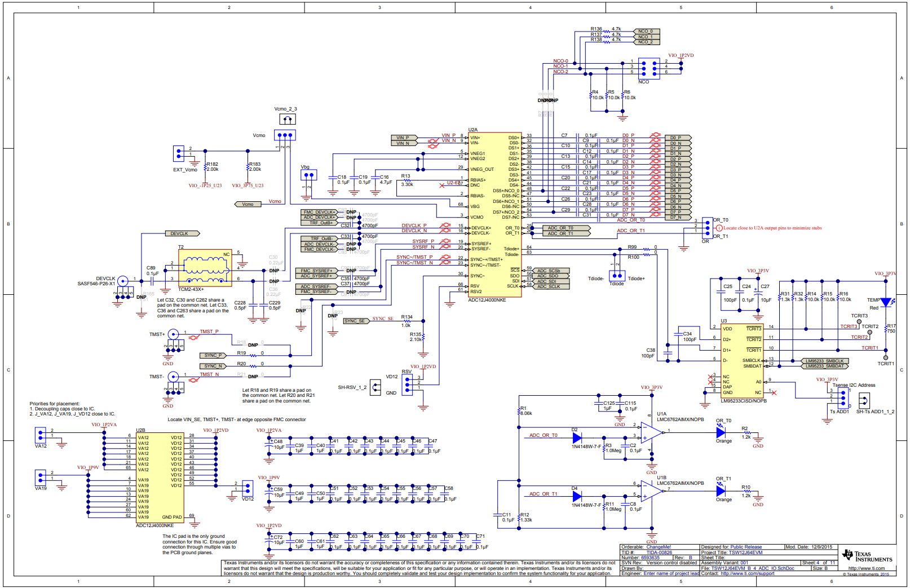Screen dimensions: 910x588
Task: Click the TMST+ connector symbol
Action: click(x=173, y=335)
